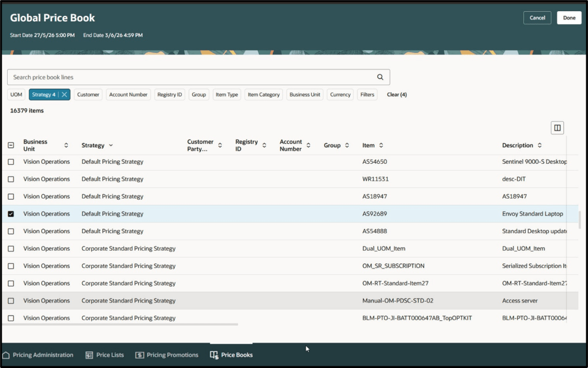The width and height of the screenshot is (588, 368).
Task: Check the AS18947 row checkbox
Action: click(11, 197)
